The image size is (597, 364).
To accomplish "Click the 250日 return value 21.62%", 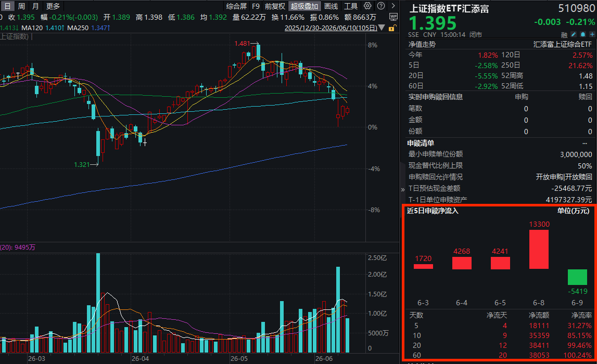I will [580, 66].
